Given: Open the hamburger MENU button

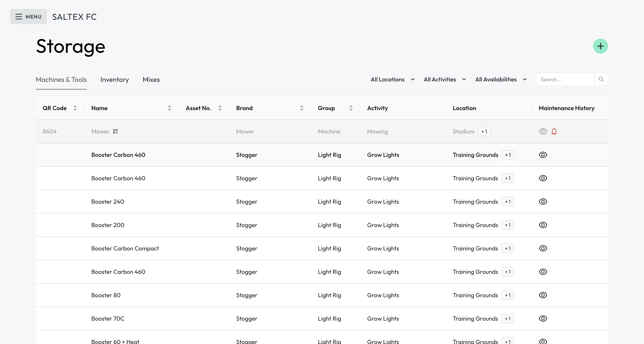Looking at the screenshot, I should (29, 17).
